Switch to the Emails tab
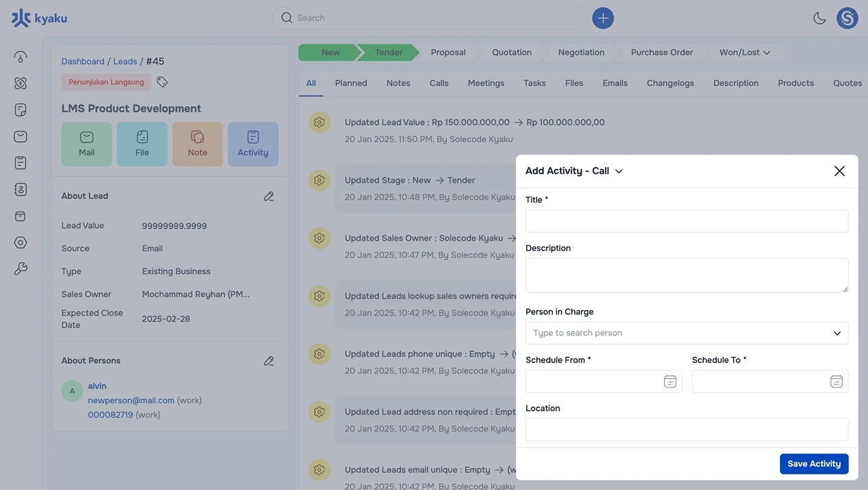This screenshot has width=868, height=490. (615, 83)
